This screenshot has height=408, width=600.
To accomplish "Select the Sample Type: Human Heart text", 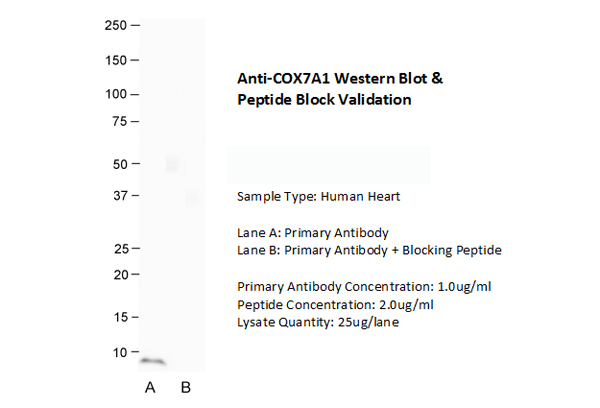I will pos(318,196).
